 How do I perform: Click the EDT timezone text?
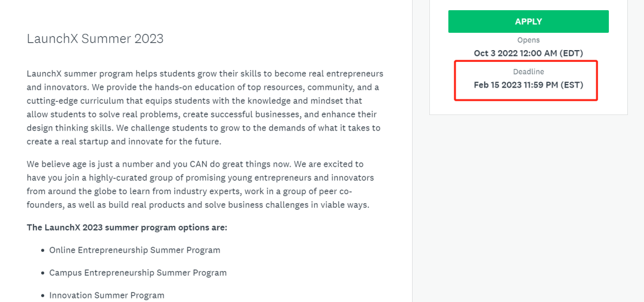572,53
